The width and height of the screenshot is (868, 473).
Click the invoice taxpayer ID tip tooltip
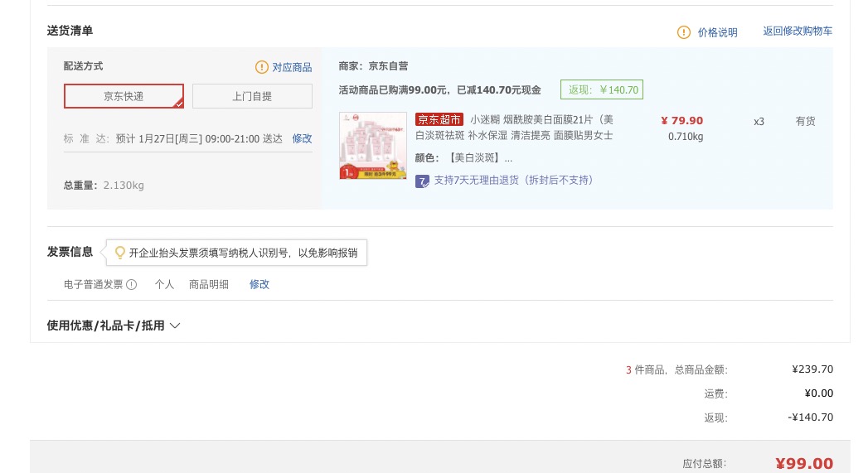point(237,253)
